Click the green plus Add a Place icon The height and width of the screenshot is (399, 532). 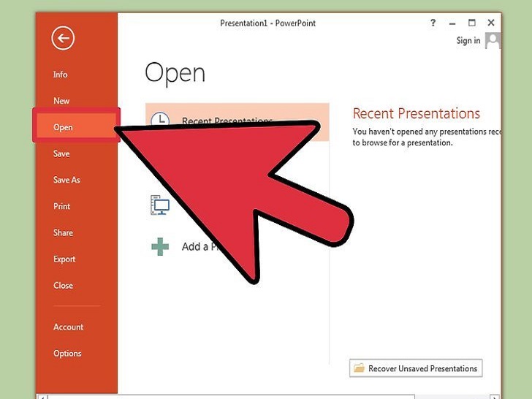(x=160, y=246)
